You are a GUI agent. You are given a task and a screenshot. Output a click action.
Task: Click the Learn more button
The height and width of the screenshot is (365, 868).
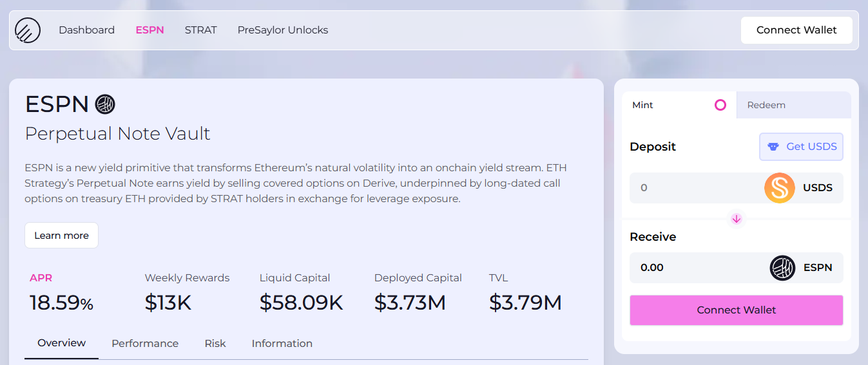pyautogui.click(x=61, y=236)
